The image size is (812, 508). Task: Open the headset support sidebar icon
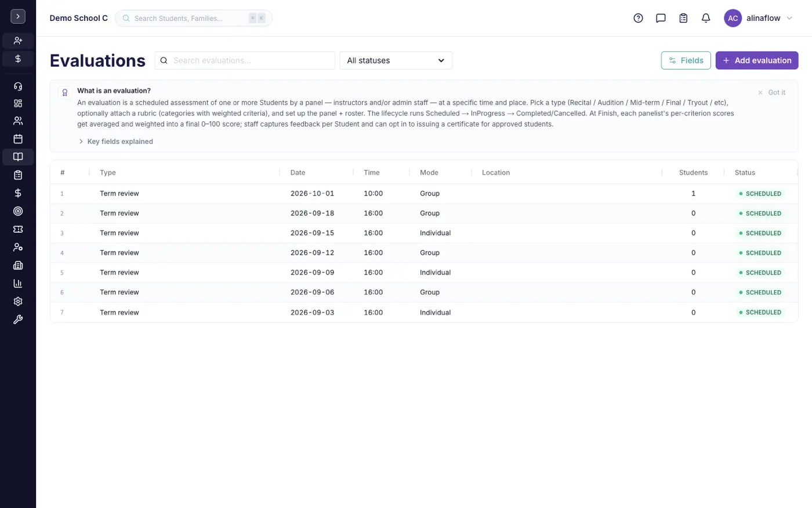[x=18, y=87]
